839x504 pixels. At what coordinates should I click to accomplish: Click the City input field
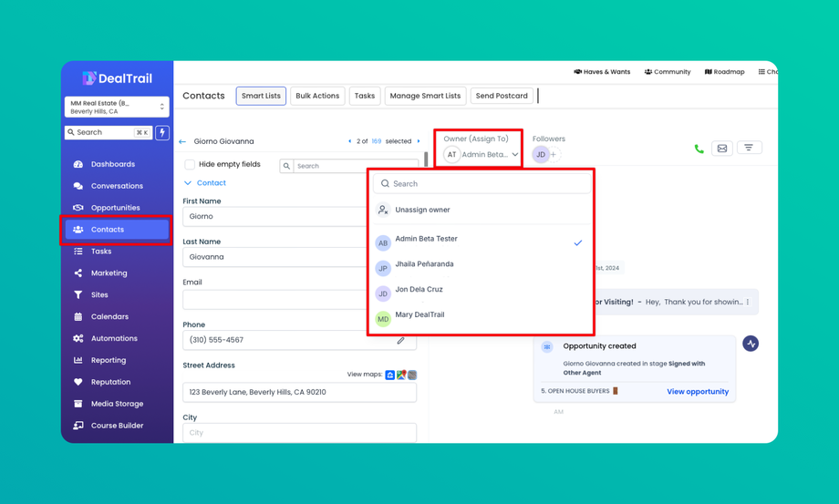pos(300,432)
